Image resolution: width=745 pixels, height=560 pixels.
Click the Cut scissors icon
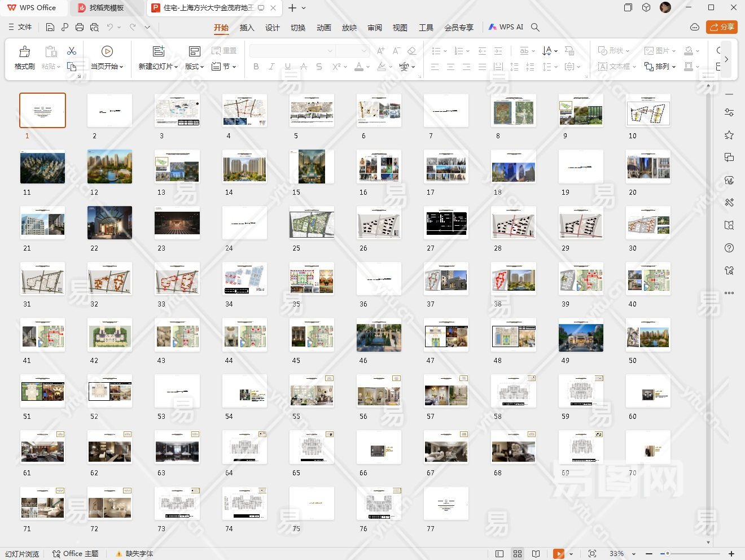(x=72, y=51)
